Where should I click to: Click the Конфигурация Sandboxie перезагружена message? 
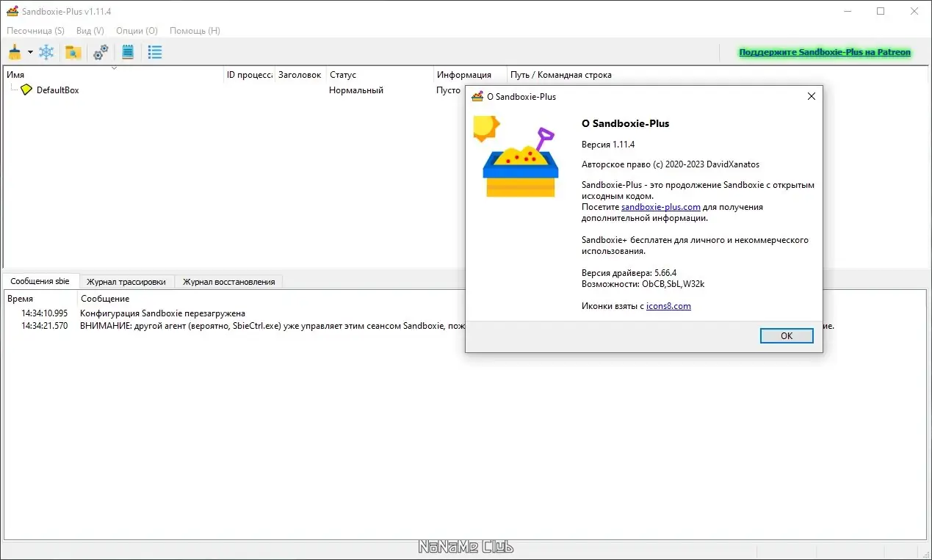tap(162, 313)
